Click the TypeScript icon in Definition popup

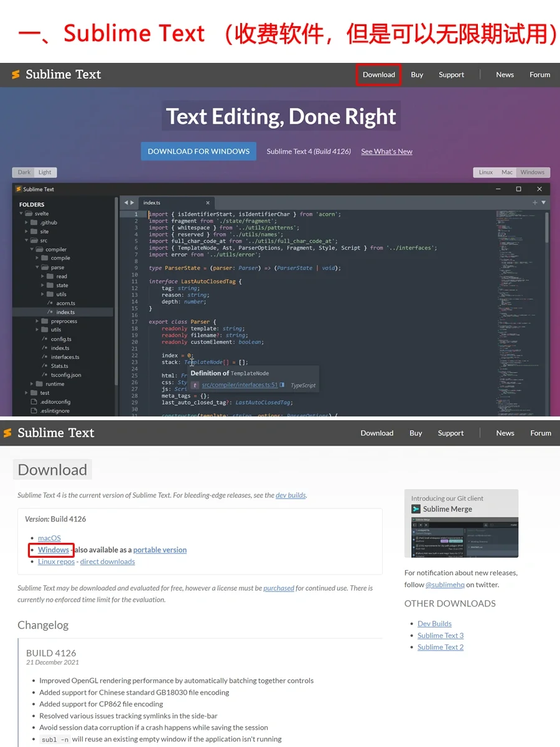point(195,385)
